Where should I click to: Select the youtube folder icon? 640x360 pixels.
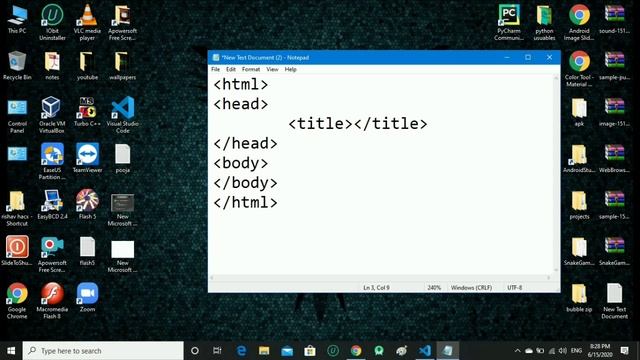[x=87, y=66]
